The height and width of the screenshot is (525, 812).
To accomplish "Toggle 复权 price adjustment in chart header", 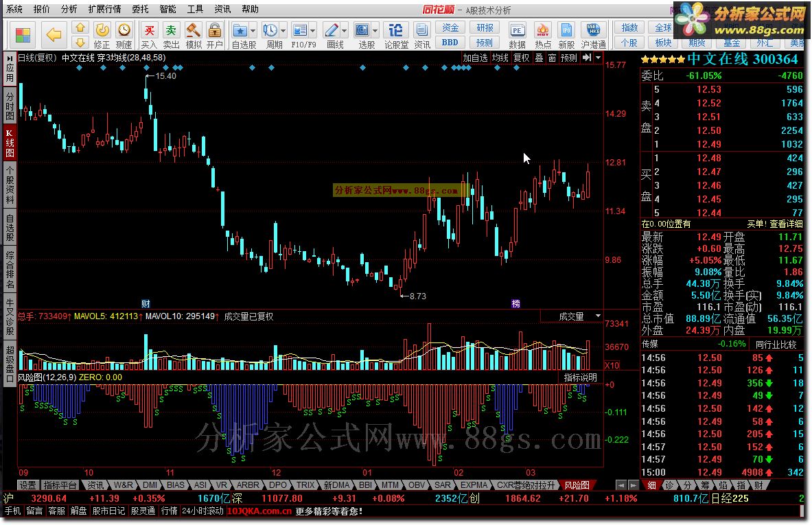I will (x=521, y=58).
